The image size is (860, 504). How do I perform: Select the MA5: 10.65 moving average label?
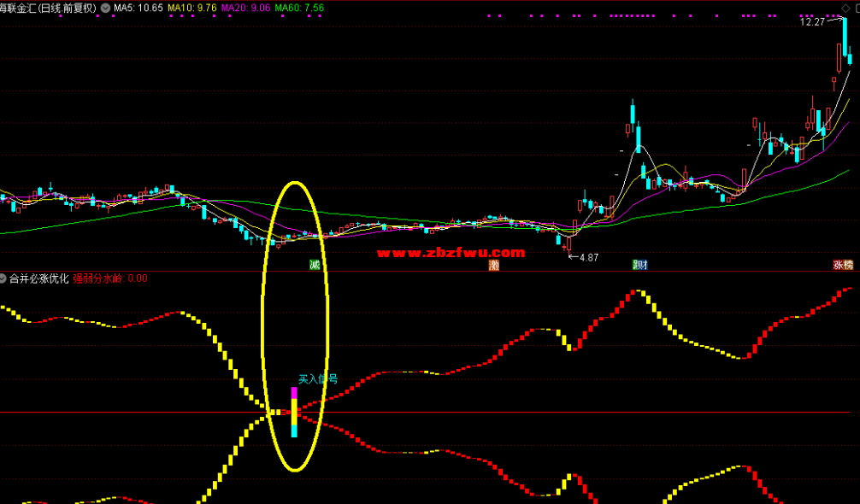pos(138,8)
